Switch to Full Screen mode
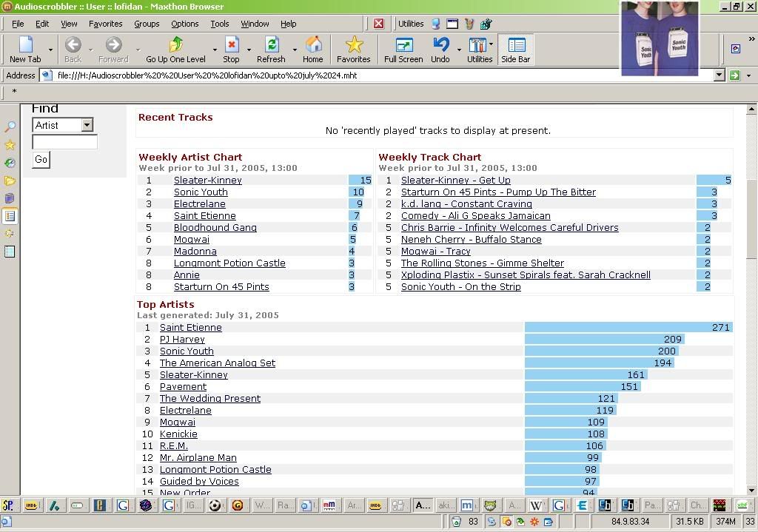Viewport: 758px width, 532px height. tap(403, 49)
